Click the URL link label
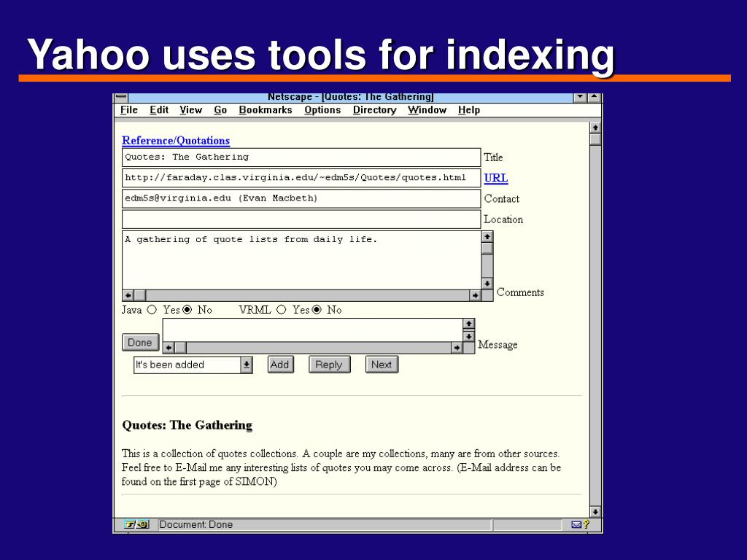747x560 pixels. pos(496,178)
